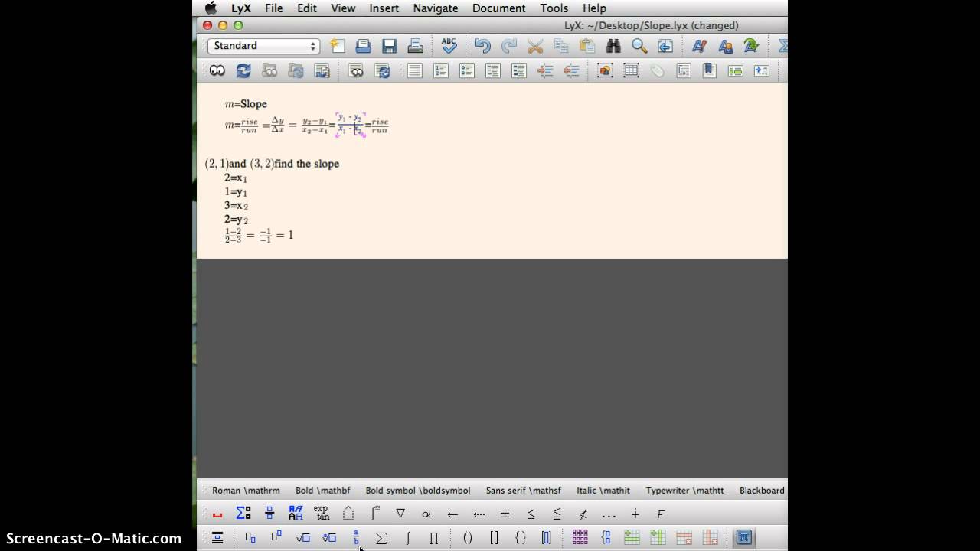Click the Paste clipboard icon
Screen dimensions: 980x551
coord(587,46)
